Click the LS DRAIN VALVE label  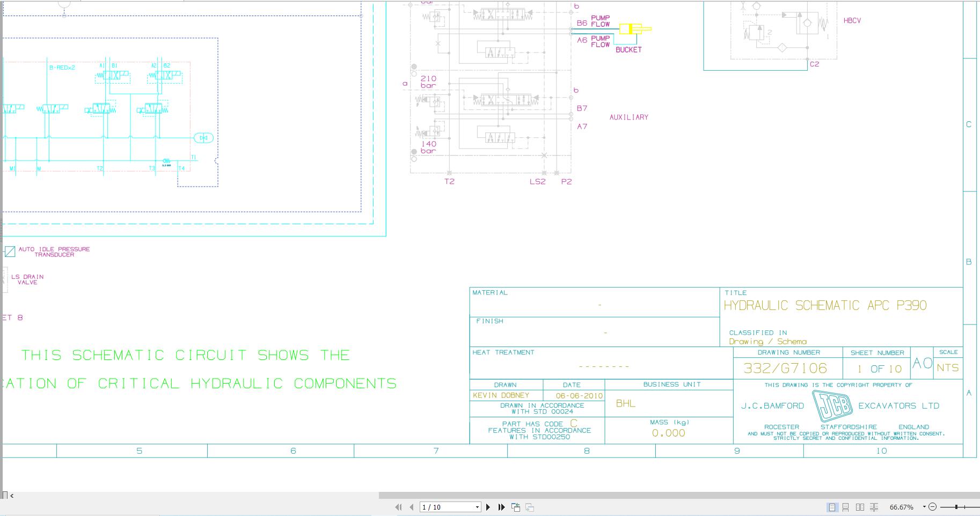pyautogui.click(x=27, y=279)
